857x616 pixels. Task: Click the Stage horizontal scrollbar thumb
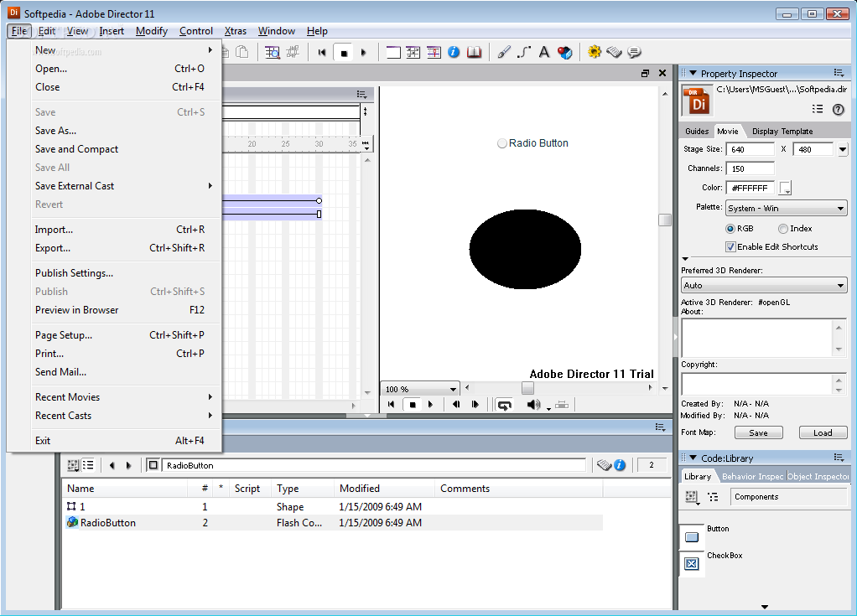point(527,388)
